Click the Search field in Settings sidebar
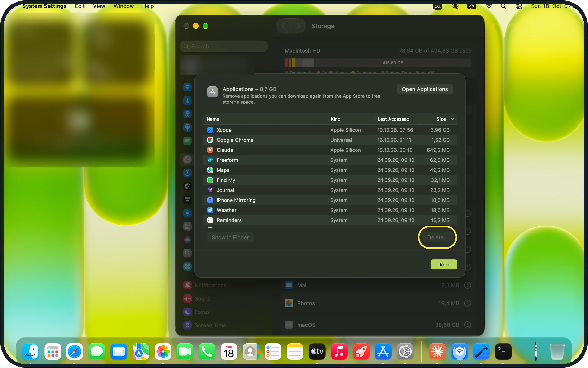The width and height of the screenshot is (588, 368). click(x=224, y=47)
